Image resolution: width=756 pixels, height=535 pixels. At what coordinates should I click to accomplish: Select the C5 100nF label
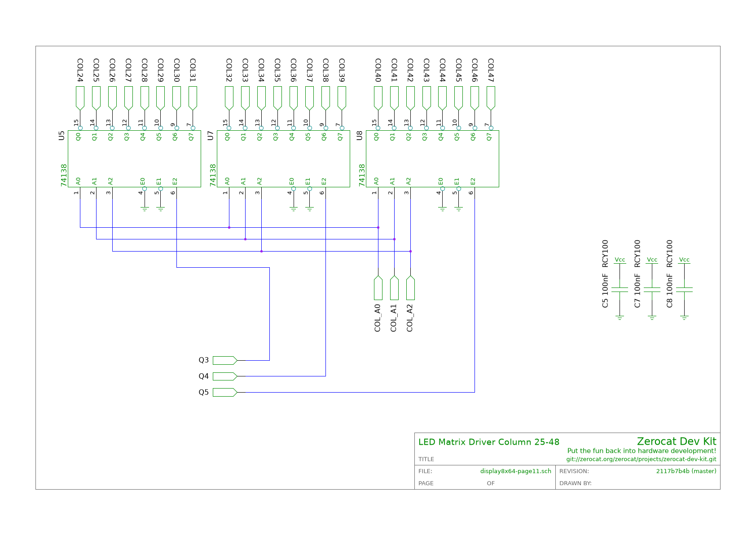(605, 291)
